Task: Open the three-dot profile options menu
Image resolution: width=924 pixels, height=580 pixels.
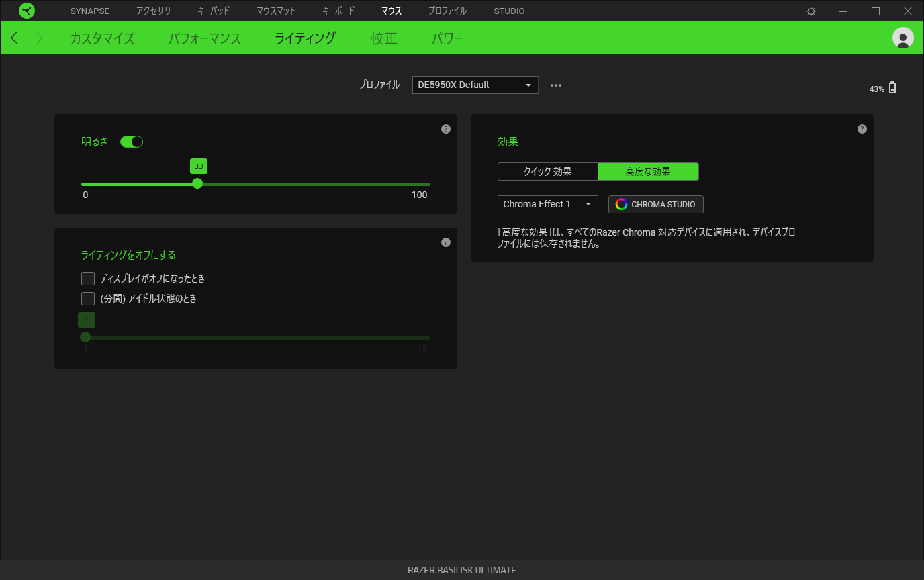Action: click(556, 85)
